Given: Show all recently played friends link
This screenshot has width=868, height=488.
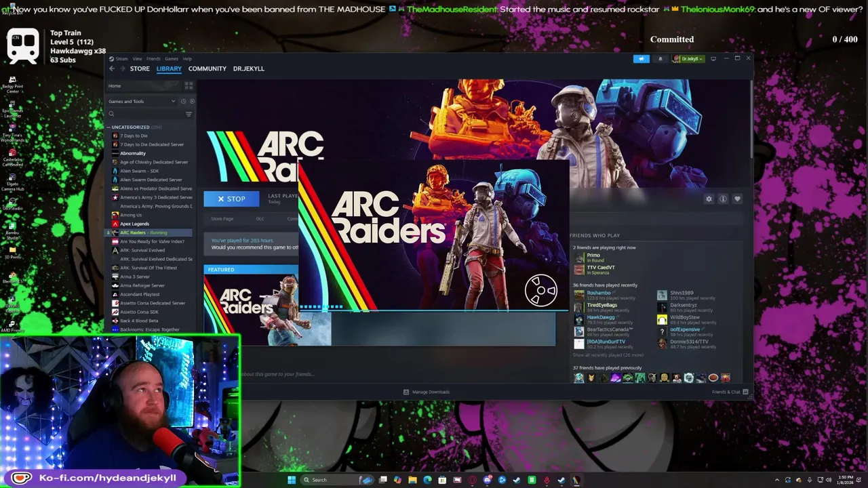Looking at the screenshot, I should pyautogui.click(x=608, y=355).
